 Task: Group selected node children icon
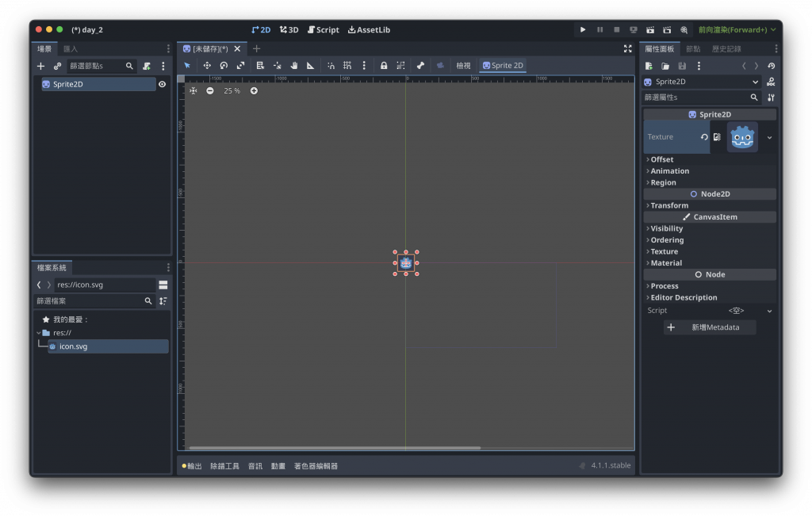point(400,65)
